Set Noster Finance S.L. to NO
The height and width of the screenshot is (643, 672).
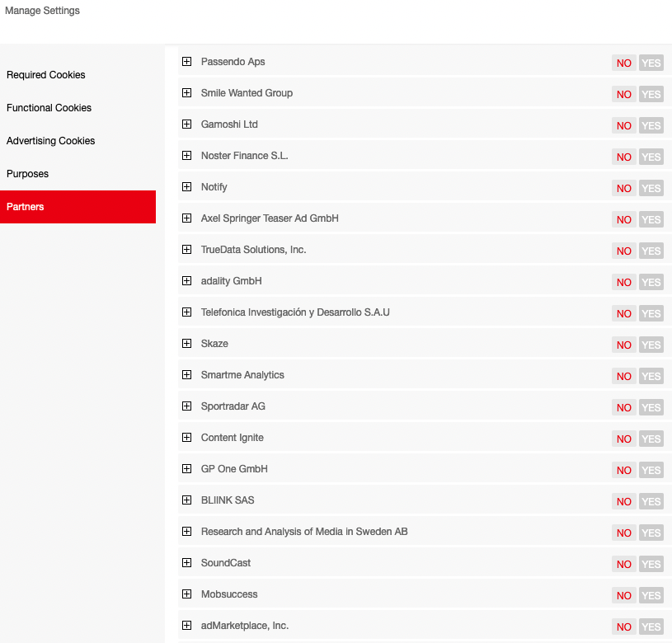624,157
